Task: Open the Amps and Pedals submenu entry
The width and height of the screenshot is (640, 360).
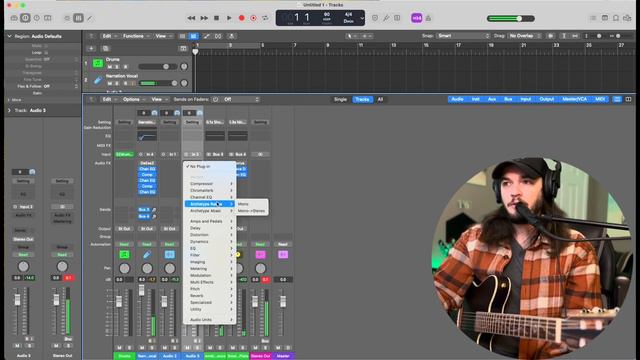Action: click(209, 221)
